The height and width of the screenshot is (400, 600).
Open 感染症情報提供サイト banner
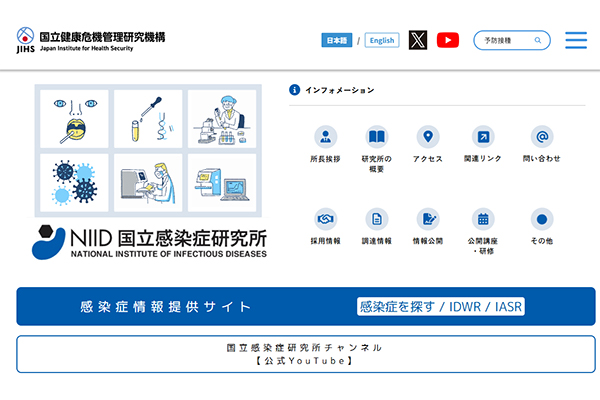tap(306, 306)
